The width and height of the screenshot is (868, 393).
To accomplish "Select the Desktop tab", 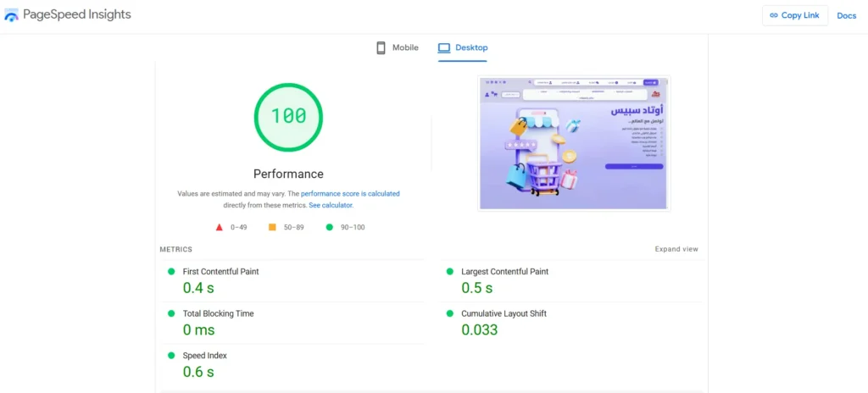I will click(463, 48).
